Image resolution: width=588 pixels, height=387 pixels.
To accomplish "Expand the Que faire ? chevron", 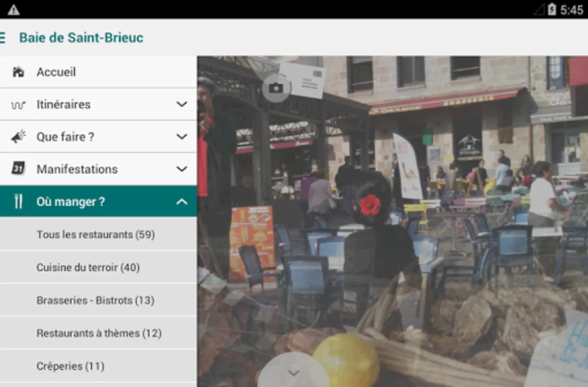I will [x=182, y=137].
